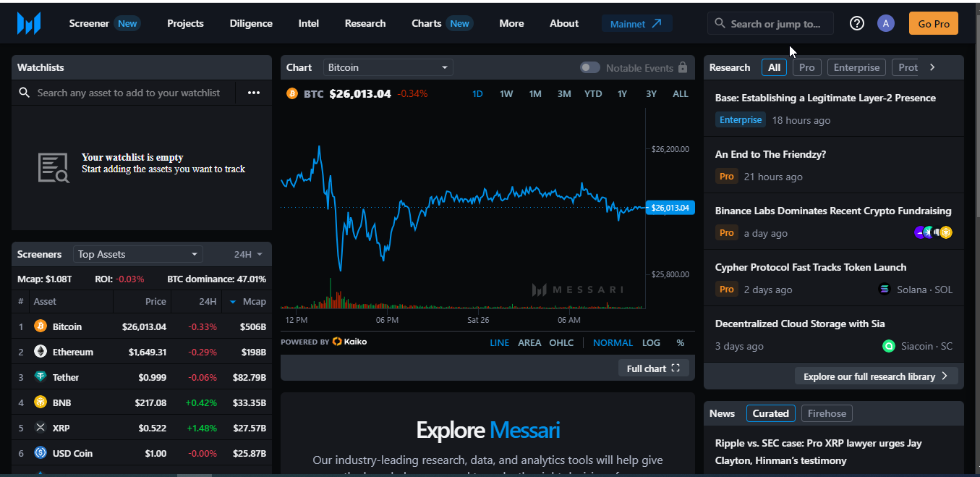Select the Pro research tab
This screenshot has width=980, height=477.
click(x=807, y=67)
